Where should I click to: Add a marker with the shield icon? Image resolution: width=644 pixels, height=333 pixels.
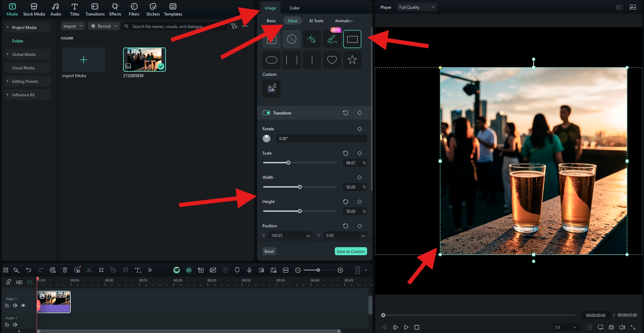pyautogui.click(x=237, y=270)
